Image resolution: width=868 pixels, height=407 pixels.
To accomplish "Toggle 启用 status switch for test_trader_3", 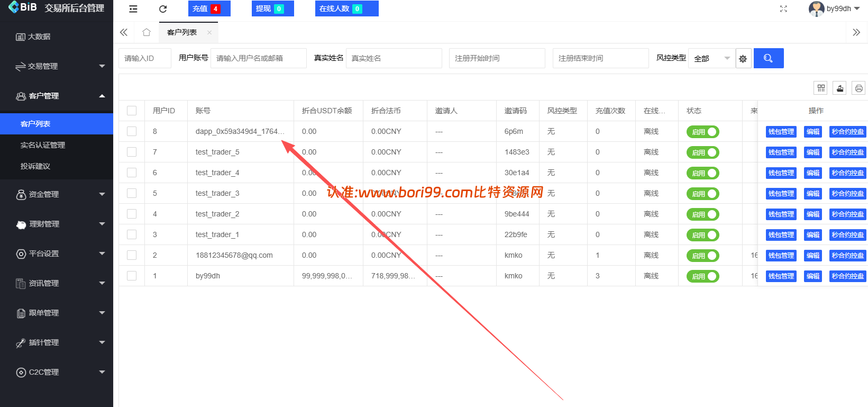I will 702,194.
